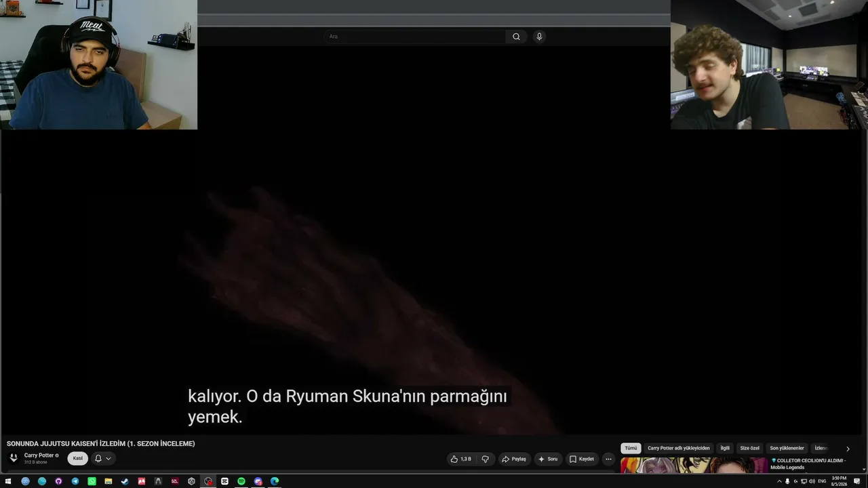Open the three-dot more actions menu
Screen dimensions: 868x488
pos(608,459)
